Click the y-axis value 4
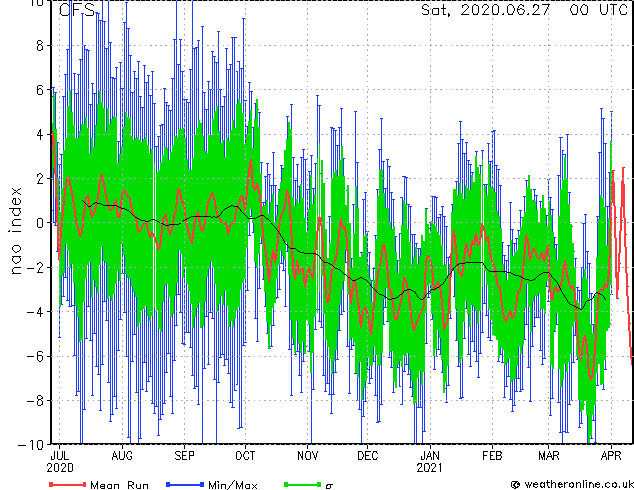634x490 pixels. coord(40,135)
